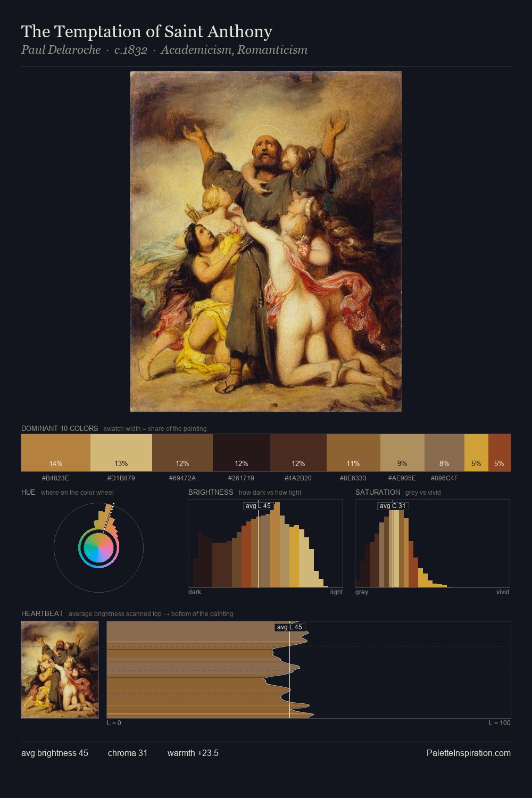
Task: Click the #4A2B20 dark brown swatch
Action: (298, 453)
